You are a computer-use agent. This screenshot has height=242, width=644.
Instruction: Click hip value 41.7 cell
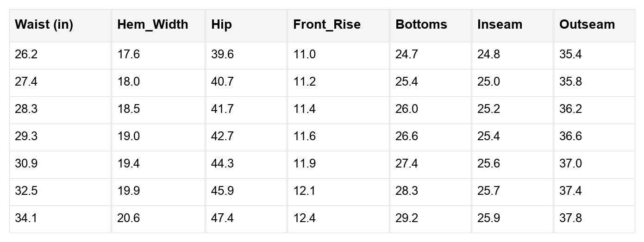tap(223, 109)
